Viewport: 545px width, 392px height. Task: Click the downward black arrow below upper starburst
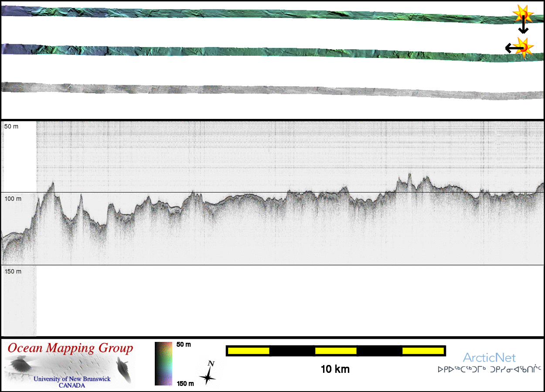coord(523,27)
